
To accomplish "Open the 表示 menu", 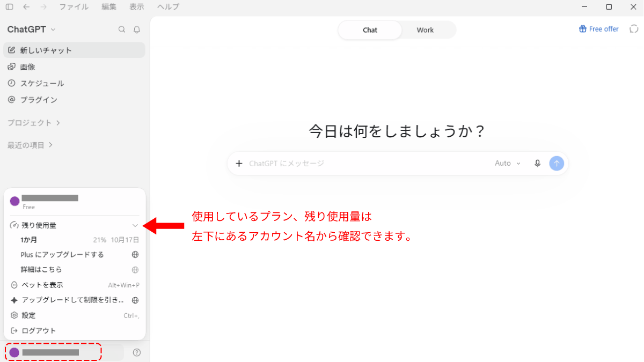I will (x=137, y=7).
